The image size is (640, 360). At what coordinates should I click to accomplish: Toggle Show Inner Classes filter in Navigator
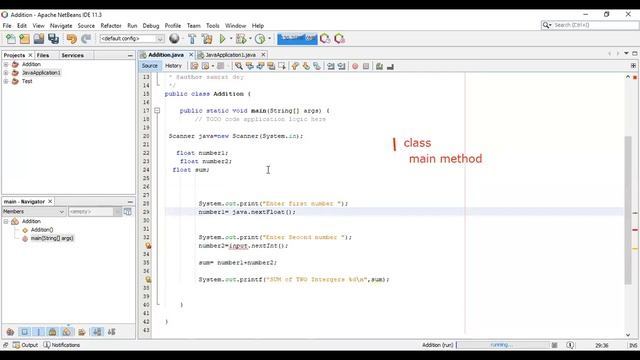(x=67, y=332)
